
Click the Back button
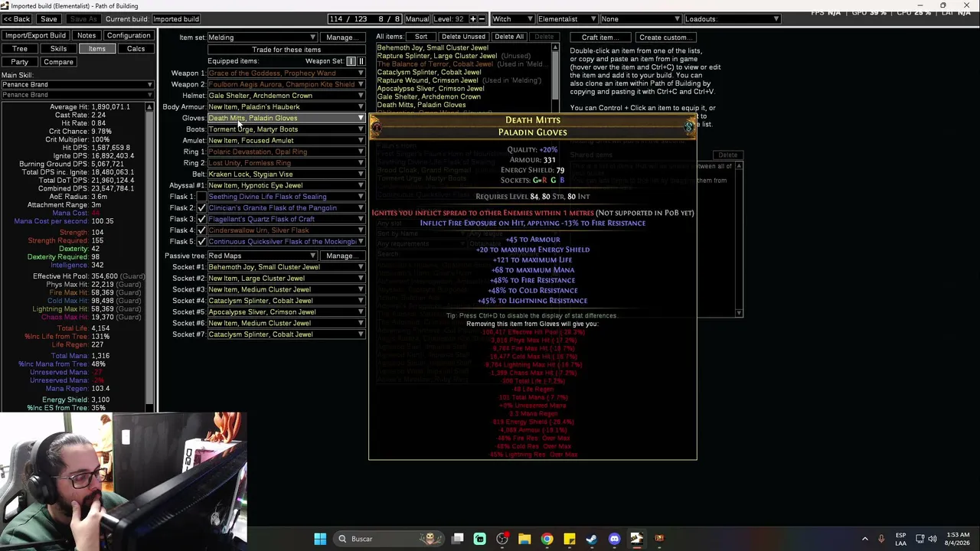tap(17, 19)
